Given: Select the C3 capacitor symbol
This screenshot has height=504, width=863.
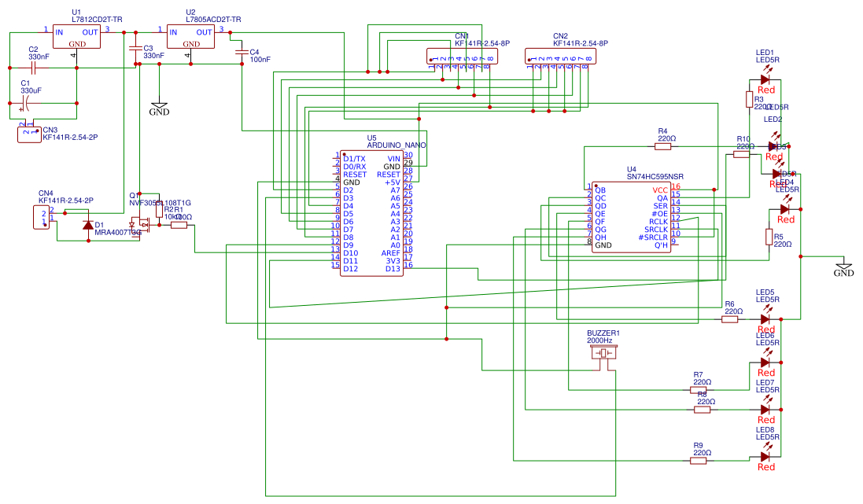Looking at the screenshot, I should pyautogui.click(x=135, y=49).
